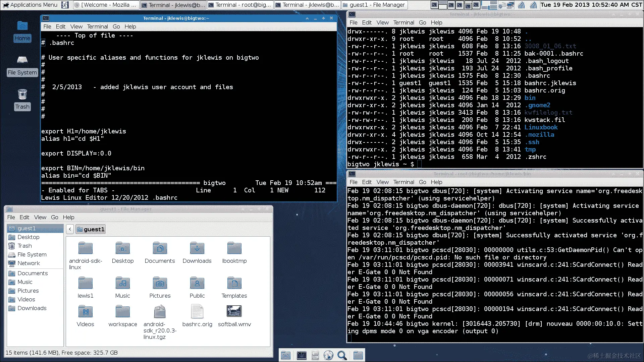This screenshot has height=362, width=644.
Task: Open View menu in file manager
Action: tap(40, 217)
